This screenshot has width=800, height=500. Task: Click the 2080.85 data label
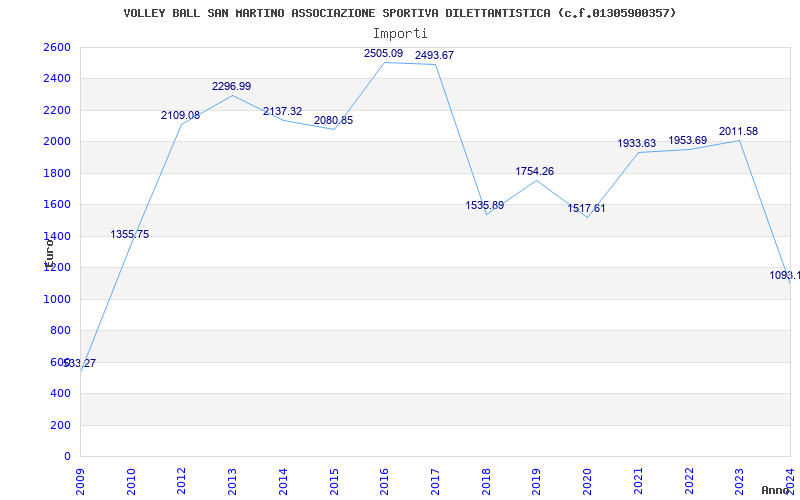pyautogui.click(x=333, y=120)
